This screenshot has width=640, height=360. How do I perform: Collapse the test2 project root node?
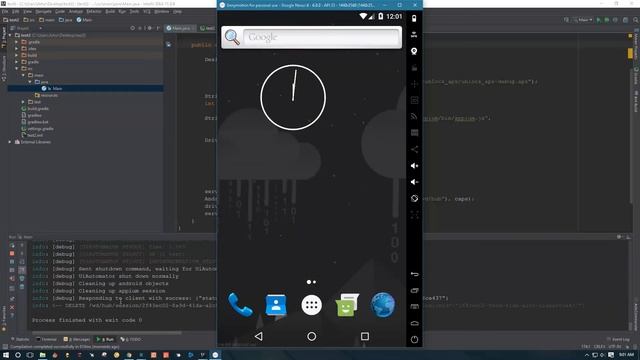coord(10,36)
